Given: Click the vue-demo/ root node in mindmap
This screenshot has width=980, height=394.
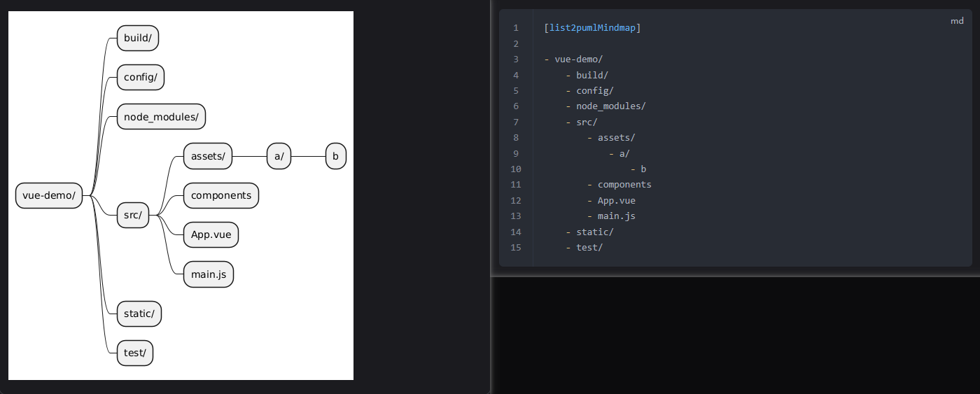Looking at the screenshot, I should click(x=49, y=195).
